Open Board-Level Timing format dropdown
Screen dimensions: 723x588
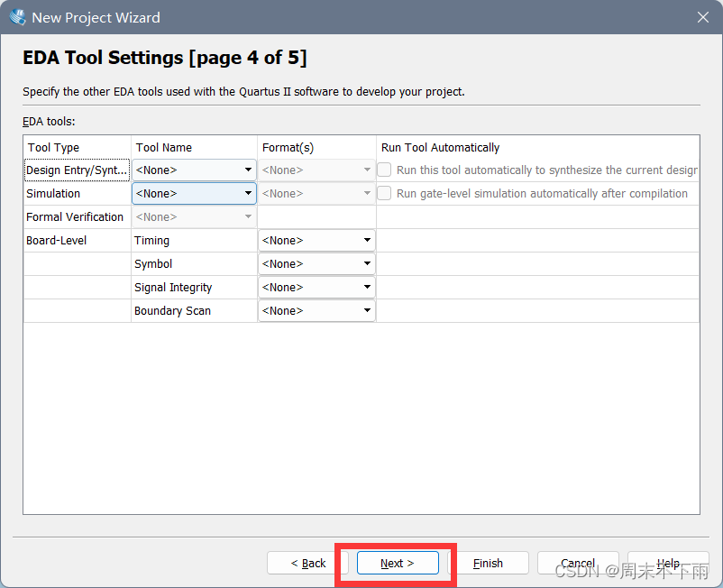316,240
